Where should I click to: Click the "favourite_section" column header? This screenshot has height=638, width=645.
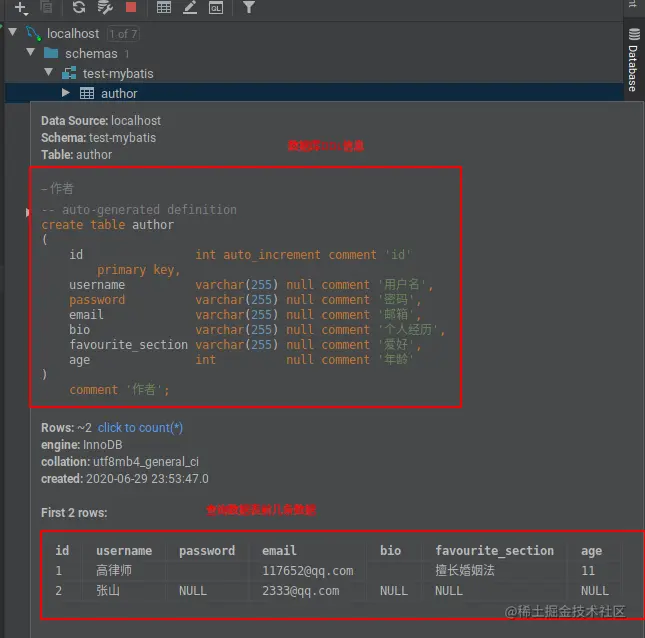(x=494, y=550)
